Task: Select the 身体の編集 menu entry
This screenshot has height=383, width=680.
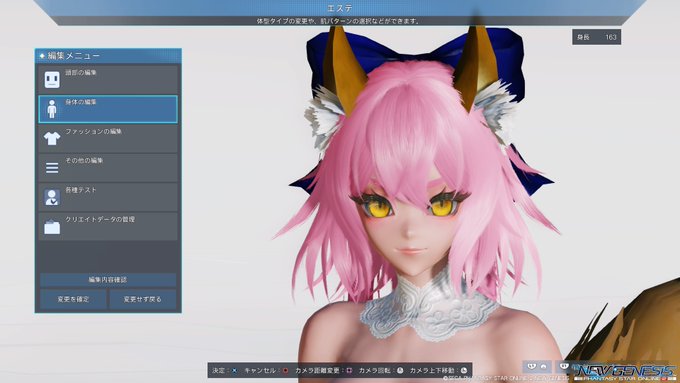Action: [108, 109]
